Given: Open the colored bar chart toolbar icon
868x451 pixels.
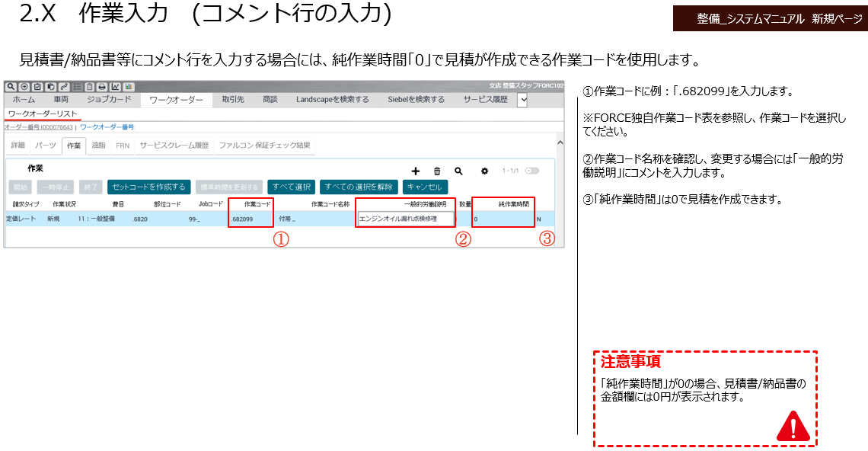Looking at the screenshot, I should [x=129, y=87].
